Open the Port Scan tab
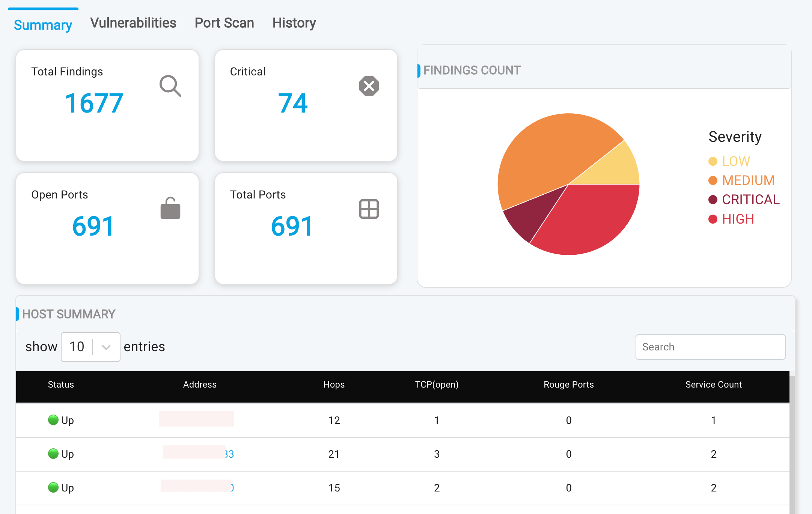This screenshot has height=514, width=812. point(224,23)
